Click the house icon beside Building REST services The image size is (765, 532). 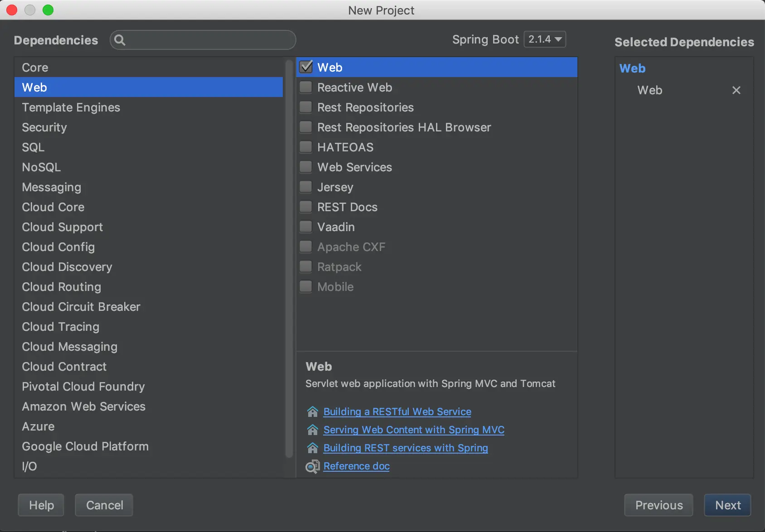(312, 448)
